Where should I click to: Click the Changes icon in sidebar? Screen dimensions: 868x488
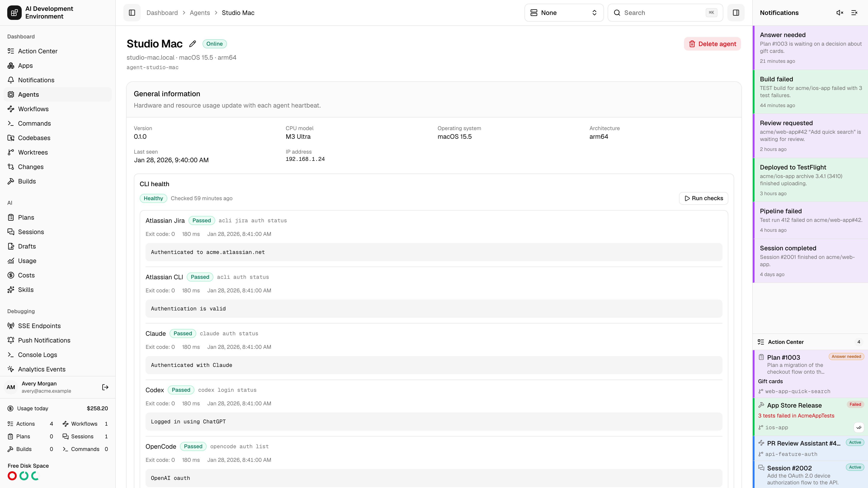[11, 167]
